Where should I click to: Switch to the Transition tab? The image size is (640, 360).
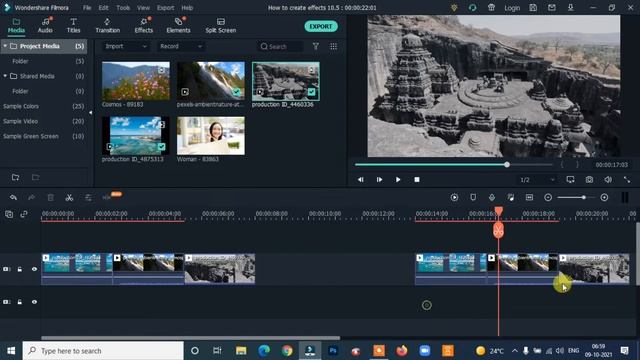(x=107, y=25)
